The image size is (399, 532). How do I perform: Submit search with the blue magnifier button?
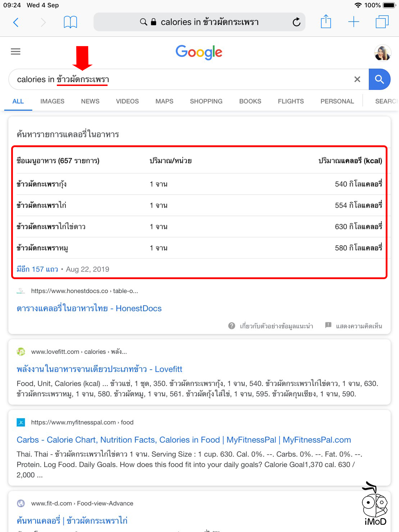click(x=380, y=79)
